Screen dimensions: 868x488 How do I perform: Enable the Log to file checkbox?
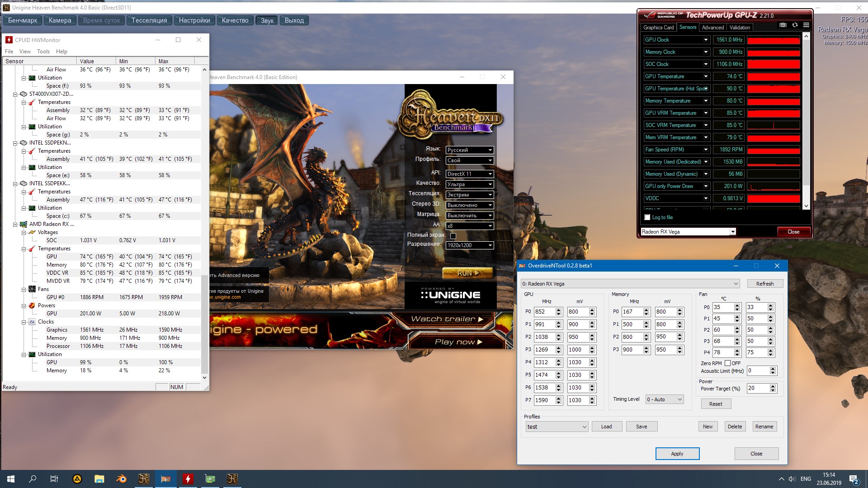coord(647,217)
